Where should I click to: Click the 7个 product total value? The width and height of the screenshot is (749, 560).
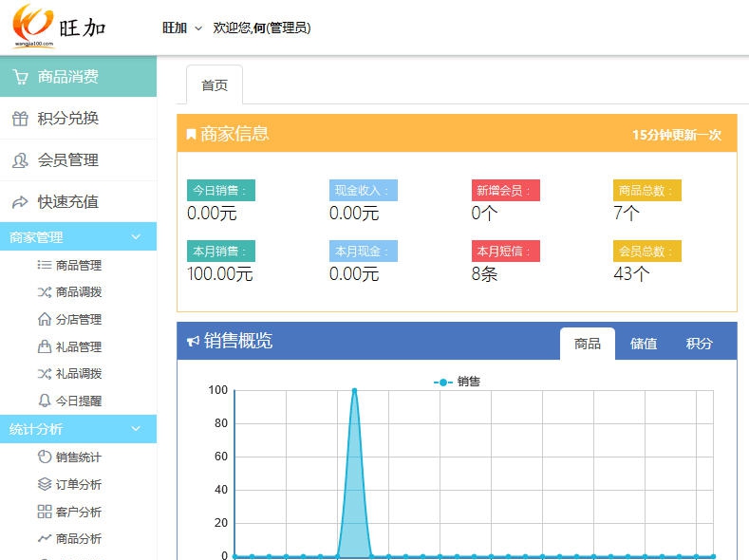click(627, 213)
